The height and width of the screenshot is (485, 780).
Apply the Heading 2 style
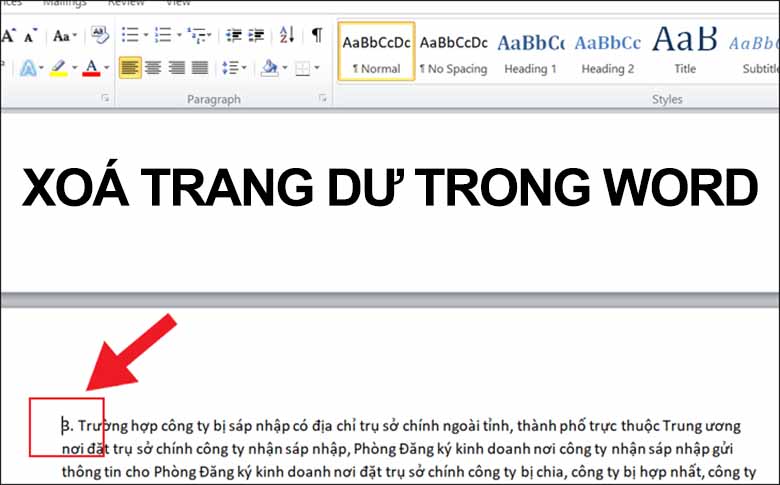pyautogui.click(x=607, y=51)
